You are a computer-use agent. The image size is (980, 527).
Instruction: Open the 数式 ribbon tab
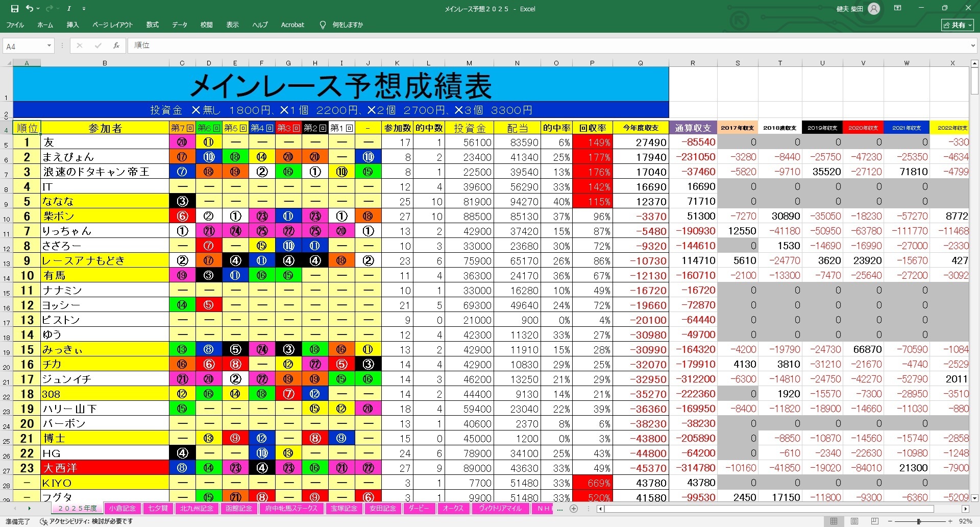[152, 25]
